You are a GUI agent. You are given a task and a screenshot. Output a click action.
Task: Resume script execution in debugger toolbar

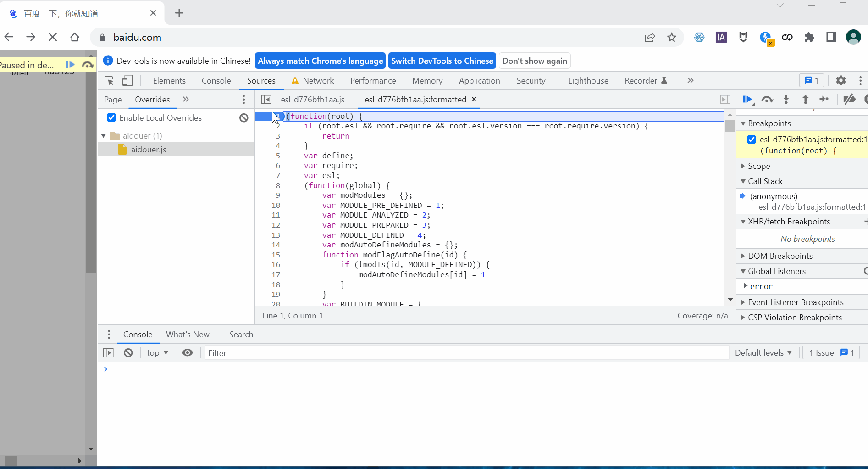pyautogui.click(x=747, y=99)
